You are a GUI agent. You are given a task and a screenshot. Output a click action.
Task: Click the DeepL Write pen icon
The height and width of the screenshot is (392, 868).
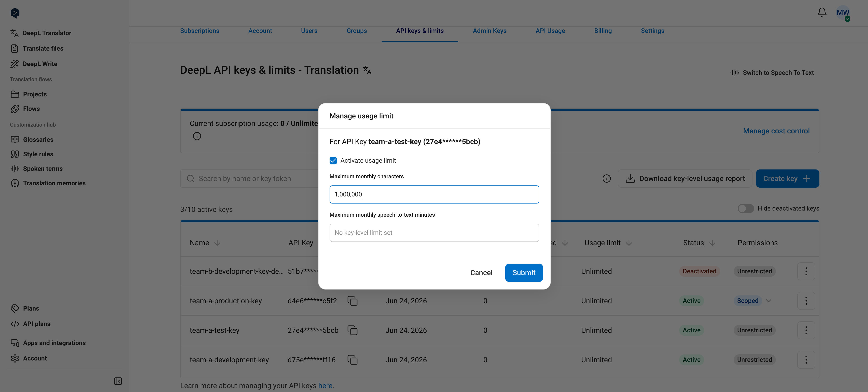pos(15,64)
